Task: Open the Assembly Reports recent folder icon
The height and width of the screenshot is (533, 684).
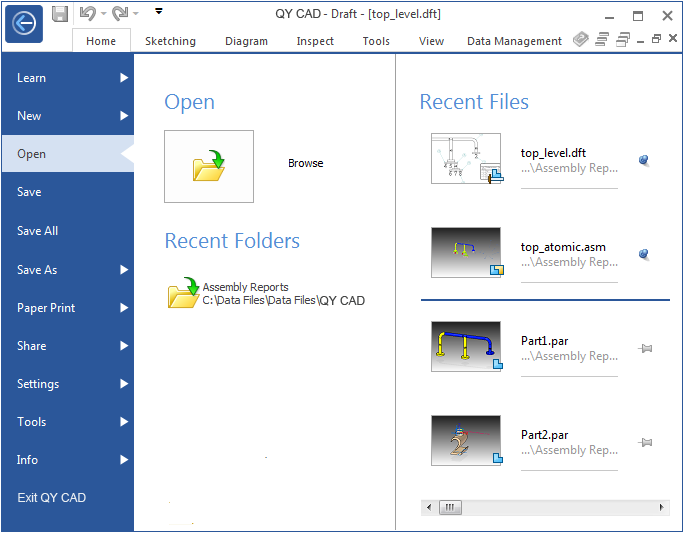Action: [183, 294]
